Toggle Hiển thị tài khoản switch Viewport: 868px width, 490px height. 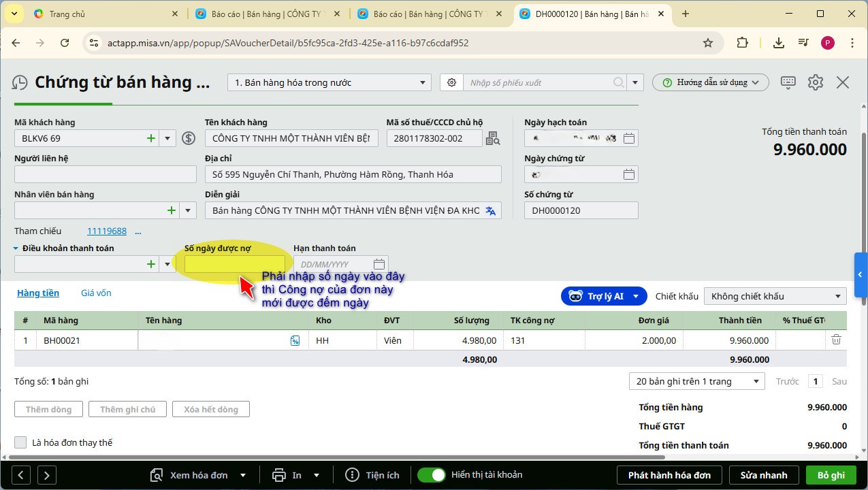tap(432, 475)
